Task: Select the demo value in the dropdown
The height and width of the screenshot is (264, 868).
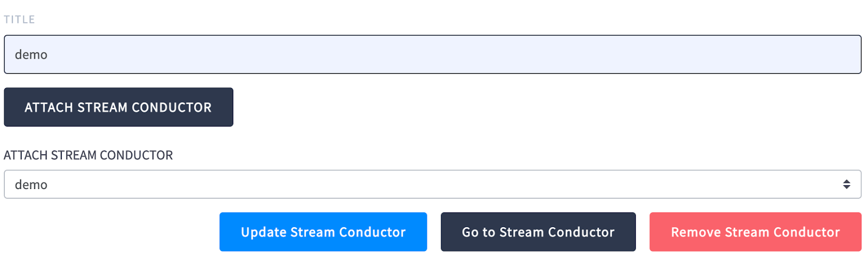Action: (x=31, y=185)
